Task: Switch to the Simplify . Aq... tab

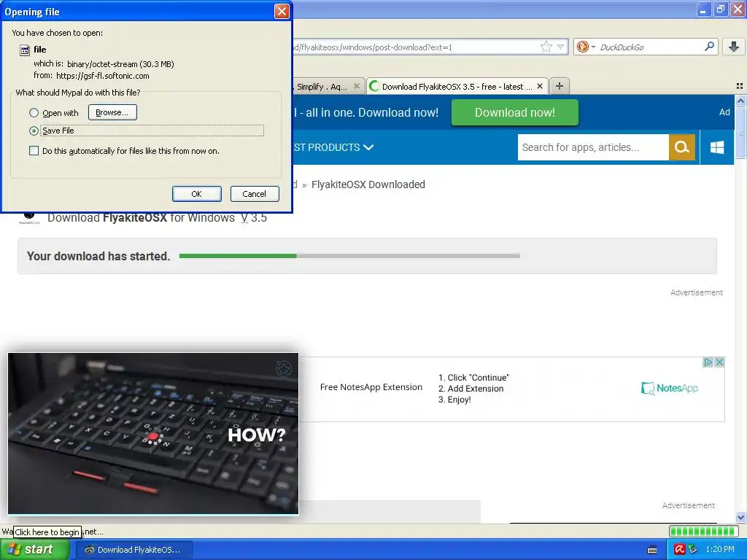Action: (322, 87)
